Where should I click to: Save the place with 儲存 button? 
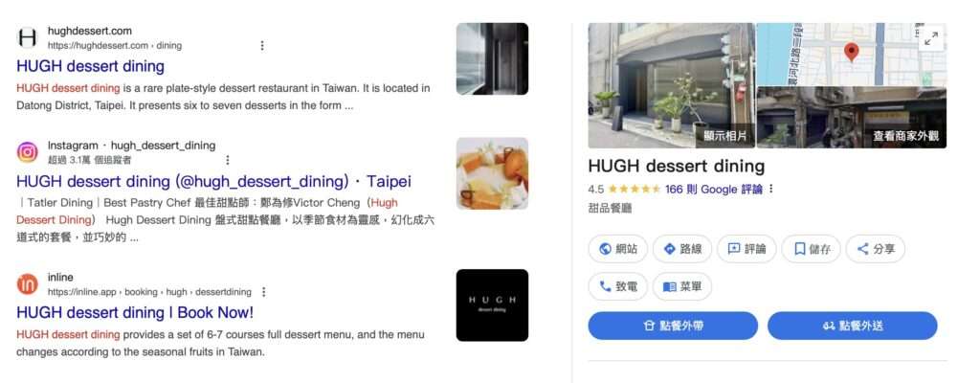[x=812, y=249]
